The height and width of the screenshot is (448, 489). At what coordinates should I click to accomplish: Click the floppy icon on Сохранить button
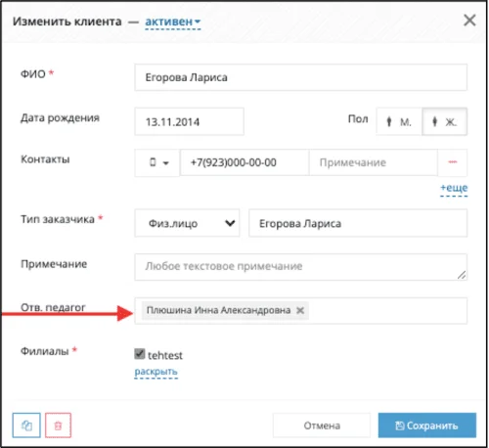(x=400, y=426)
